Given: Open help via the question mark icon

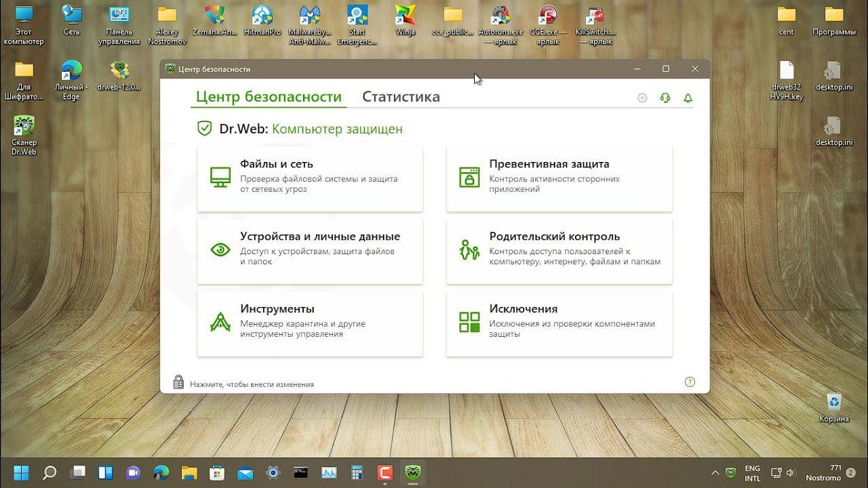Looking at the screenshot, I should click(690, 382).
